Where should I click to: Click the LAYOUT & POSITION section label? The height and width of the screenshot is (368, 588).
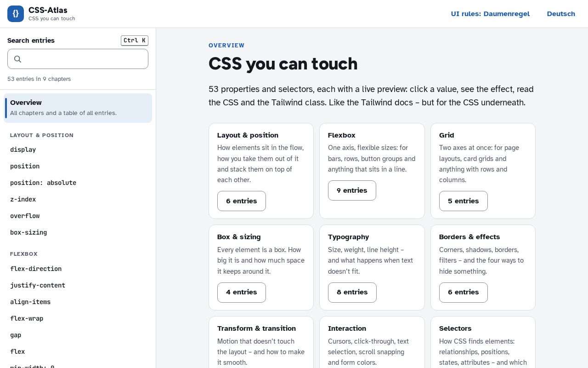tap(42, 135)
